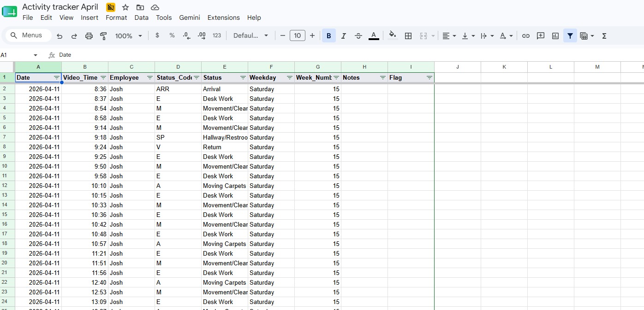The width and height of the screenshot is (644, 310).
Task: Open the Status_Code column filter
Action: click(197, 78)
